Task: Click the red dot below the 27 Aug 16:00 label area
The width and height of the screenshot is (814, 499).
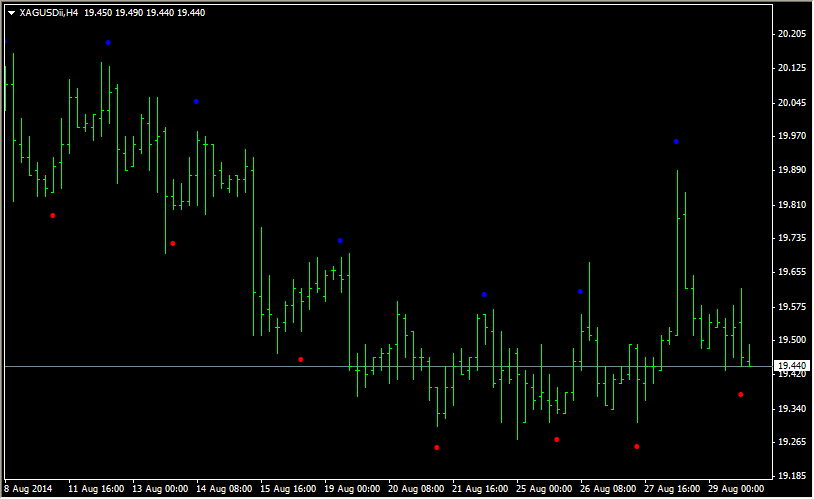Action: tap(637, 447)
